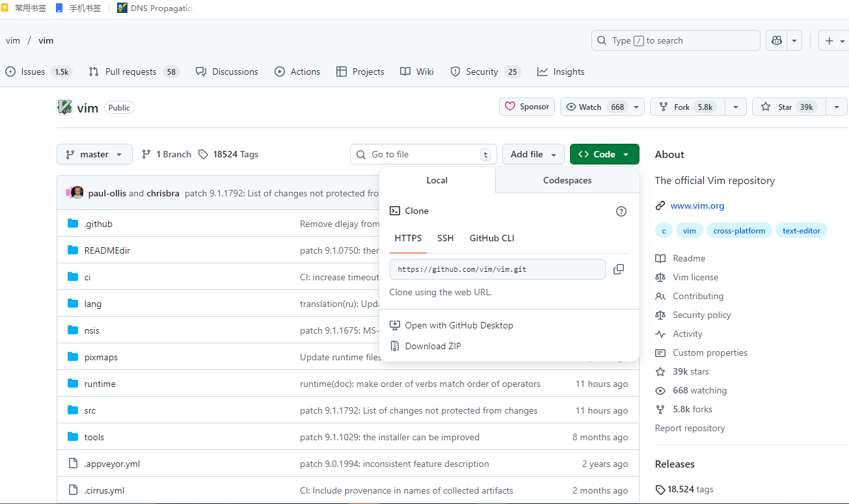849x504 pixels.
Task: Click the branch icon beside 1 Branch
Action: (146, 155)
